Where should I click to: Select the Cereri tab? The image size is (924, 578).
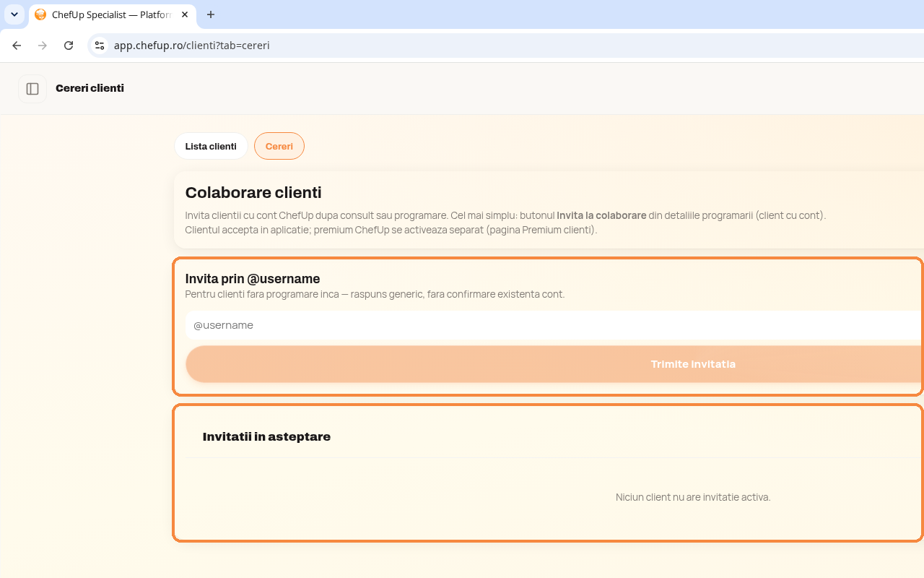(279, 146)
